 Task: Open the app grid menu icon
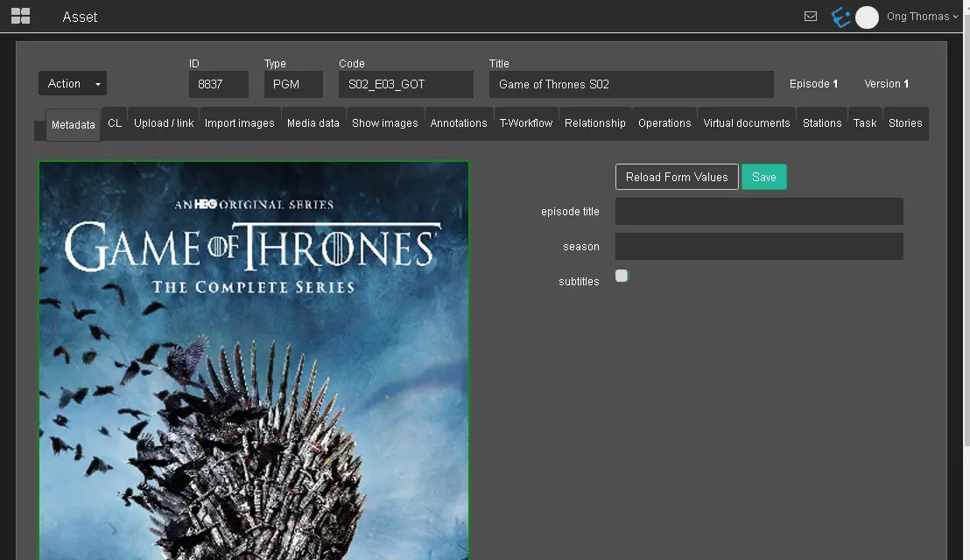pos(20,16)
